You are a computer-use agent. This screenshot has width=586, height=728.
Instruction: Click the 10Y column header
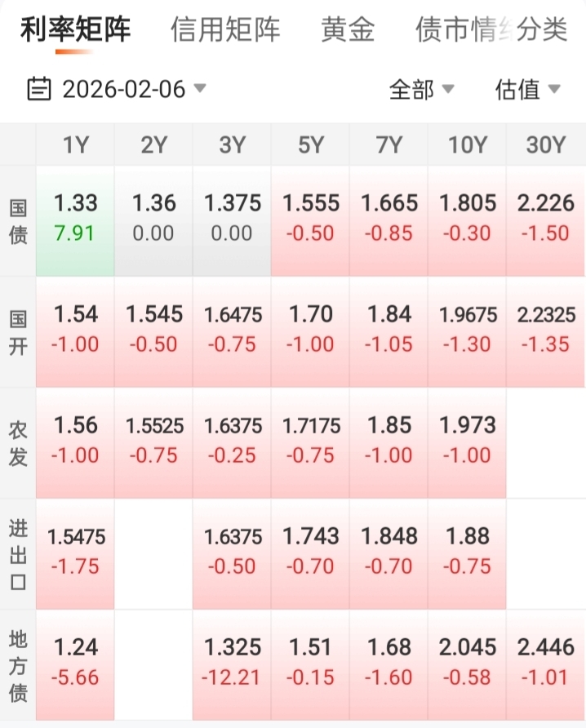pos(467,145)
